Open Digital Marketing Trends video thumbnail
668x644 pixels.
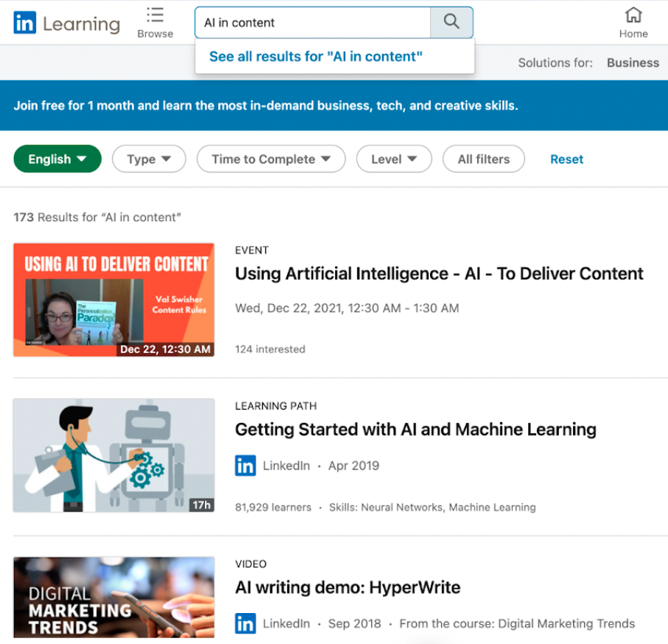113,597
